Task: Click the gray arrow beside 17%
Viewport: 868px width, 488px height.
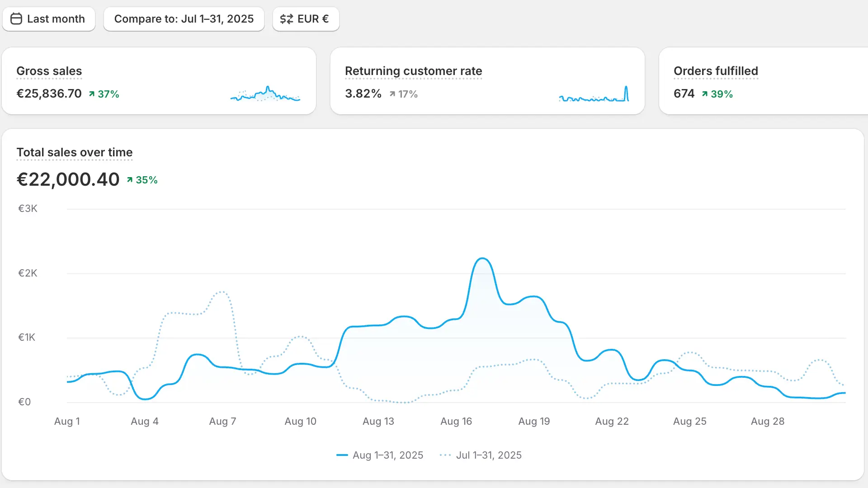Action: coord(392,94)
